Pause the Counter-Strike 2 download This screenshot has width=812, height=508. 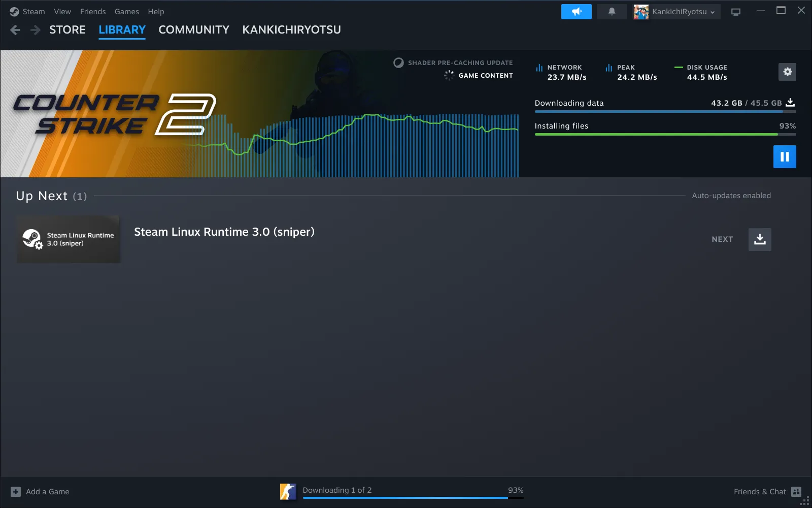pos(785,156)
